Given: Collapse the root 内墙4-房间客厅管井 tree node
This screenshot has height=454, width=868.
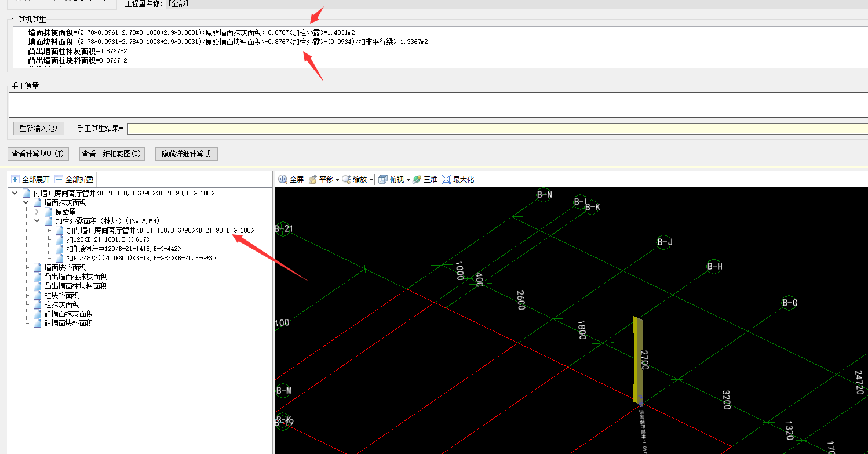Looking at the screenshot, I should (14, 193).
